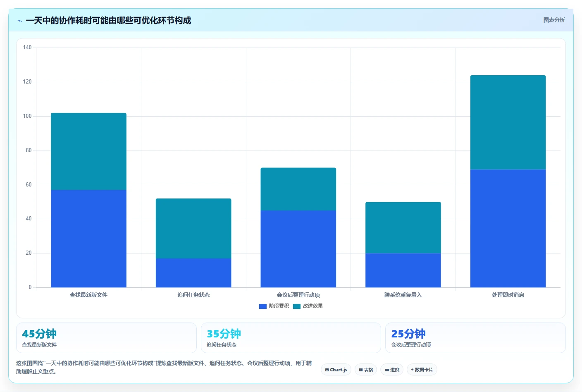
Task: Click the 25分钟 value text
Action: (x=408, y=334)
